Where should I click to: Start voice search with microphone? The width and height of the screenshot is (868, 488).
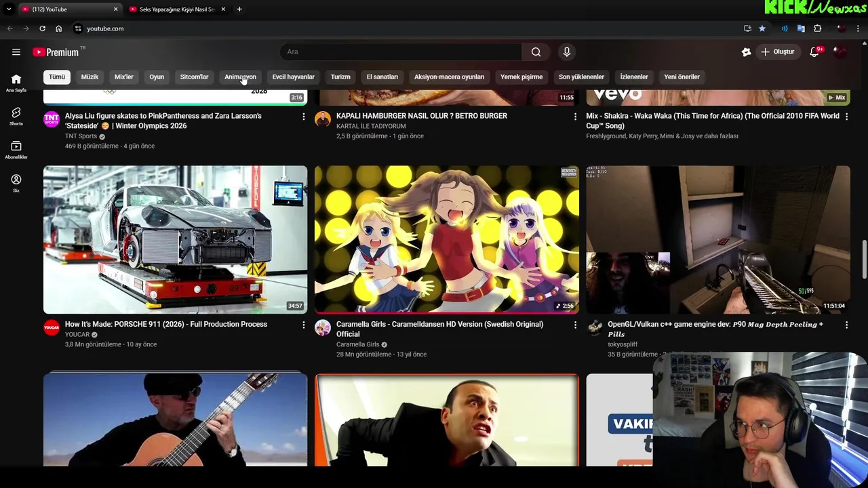tap(567, 52)
